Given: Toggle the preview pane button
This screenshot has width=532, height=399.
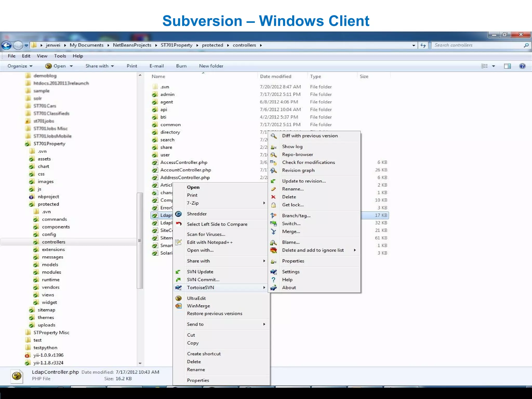Looking at the screenshot, I should click(507, 66).
